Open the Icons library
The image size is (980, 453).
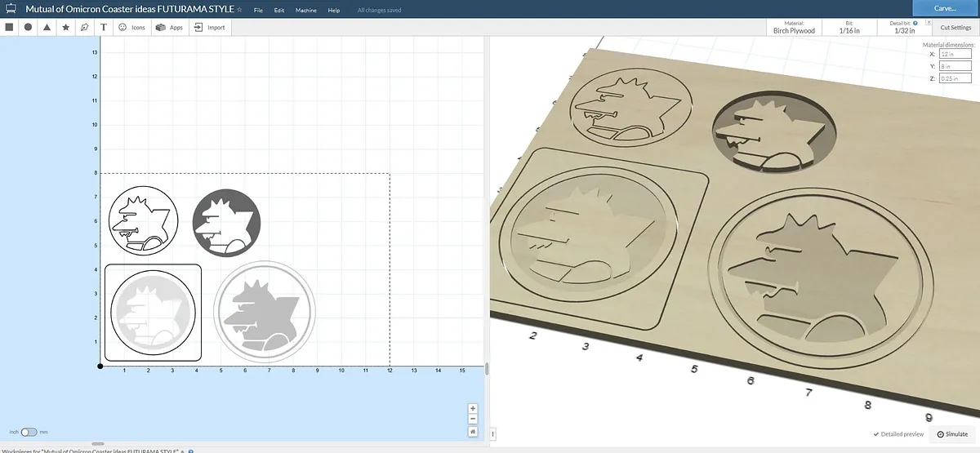pyautogui.click(x=131, y=27)
